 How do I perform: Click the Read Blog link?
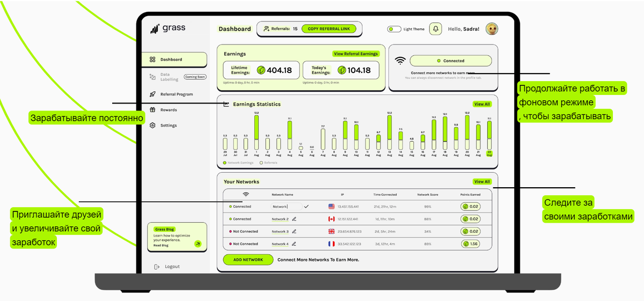160,245
